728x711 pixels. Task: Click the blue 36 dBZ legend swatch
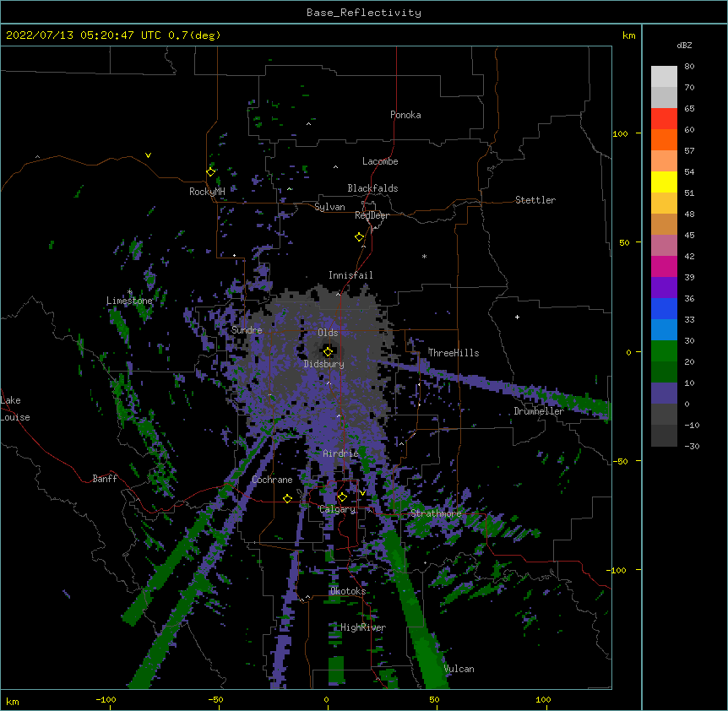tap(664, 308)
